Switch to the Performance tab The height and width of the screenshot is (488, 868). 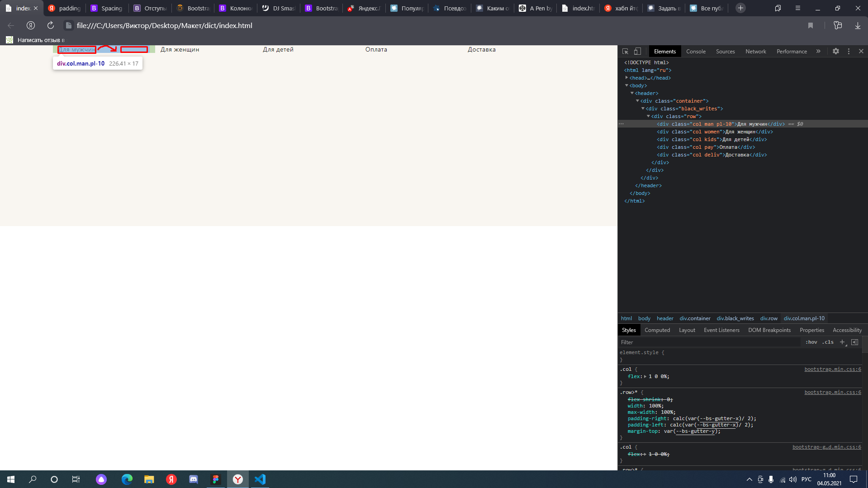(x=792, y=52)
